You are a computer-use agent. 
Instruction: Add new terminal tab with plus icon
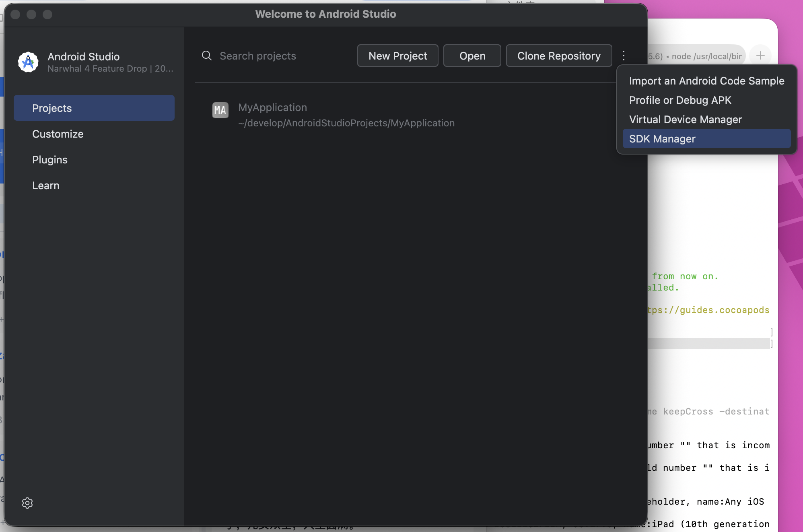[760, 56]
